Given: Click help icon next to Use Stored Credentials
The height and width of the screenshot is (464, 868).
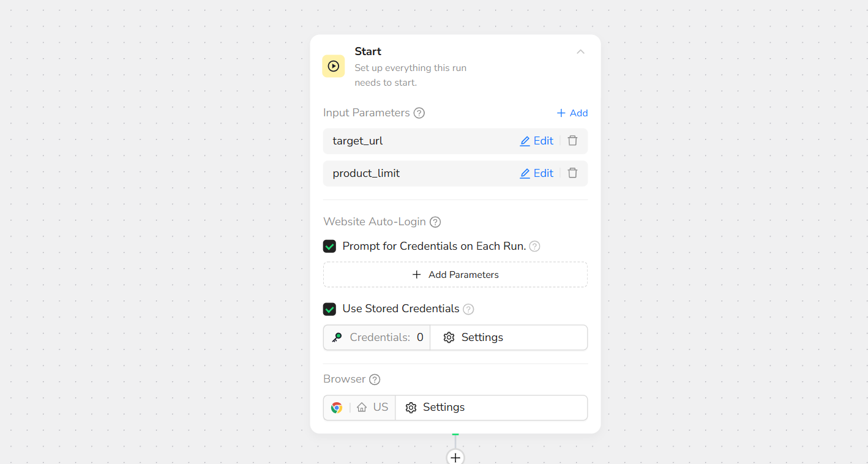Looking at the screenshot, I should click(468, 309).
